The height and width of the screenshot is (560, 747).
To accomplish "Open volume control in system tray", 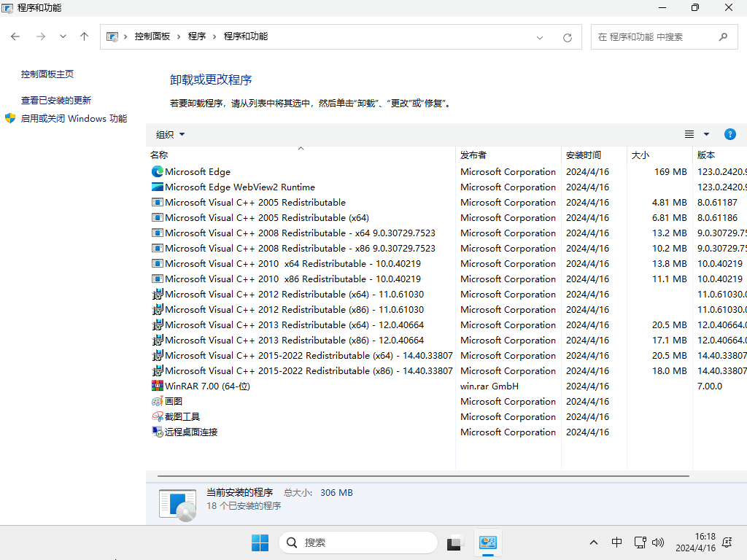I will point(658,542).
